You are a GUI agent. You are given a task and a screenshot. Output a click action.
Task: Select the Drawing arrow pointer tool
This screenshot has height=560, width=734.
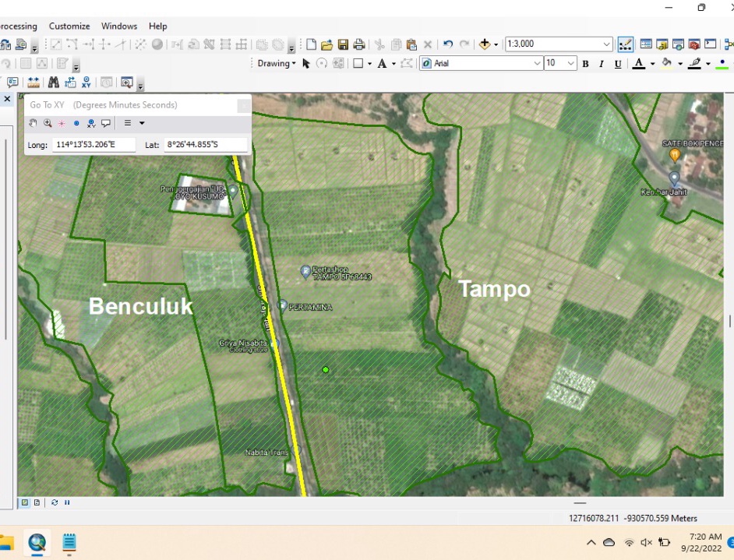click(306, 64)
